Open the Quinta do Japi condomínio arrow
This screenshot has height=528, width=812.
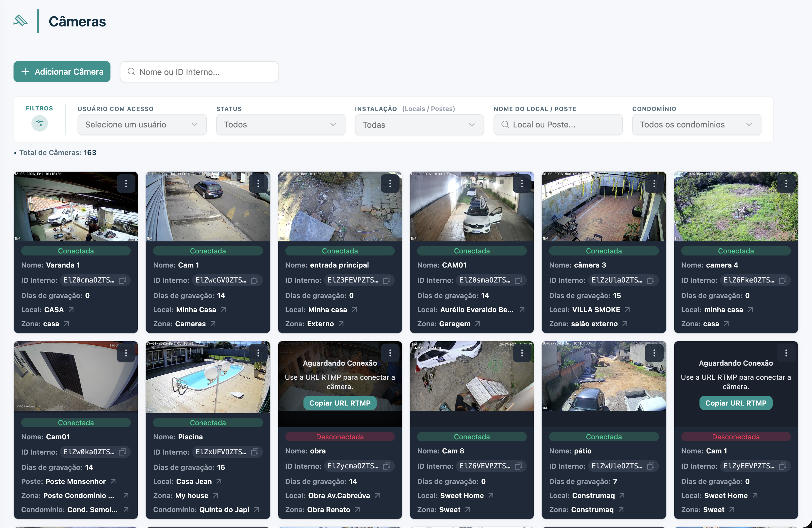point(256,509)
